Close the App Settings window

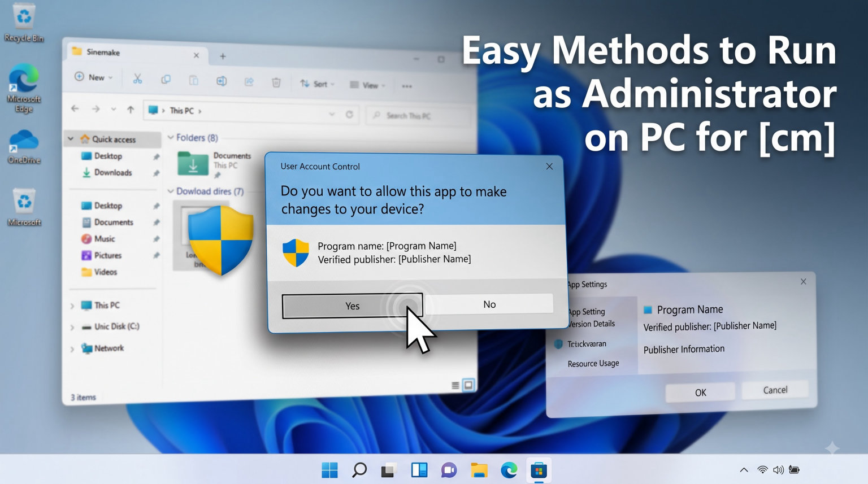tap(803, 281)
